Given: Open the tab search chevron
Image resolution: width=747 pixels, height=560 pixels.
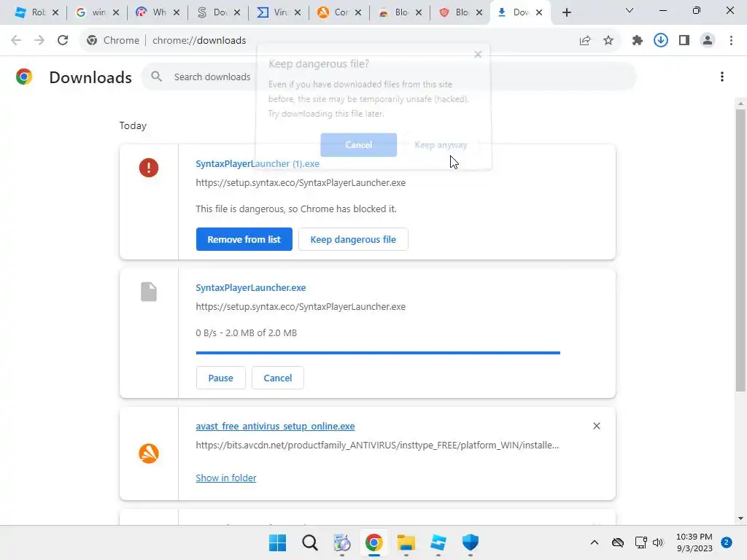Looking at the screenshot, I should click(x=630, y=10).
